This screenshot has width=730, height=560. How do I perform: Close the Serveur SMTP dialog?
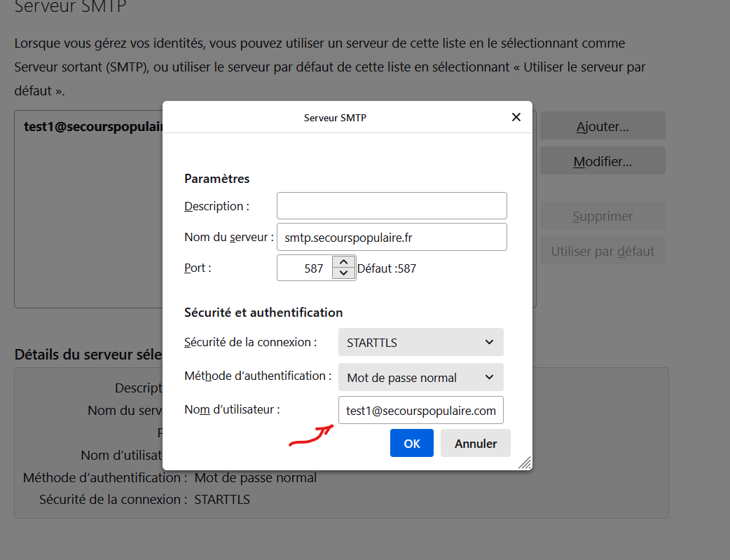click(516, 117)
